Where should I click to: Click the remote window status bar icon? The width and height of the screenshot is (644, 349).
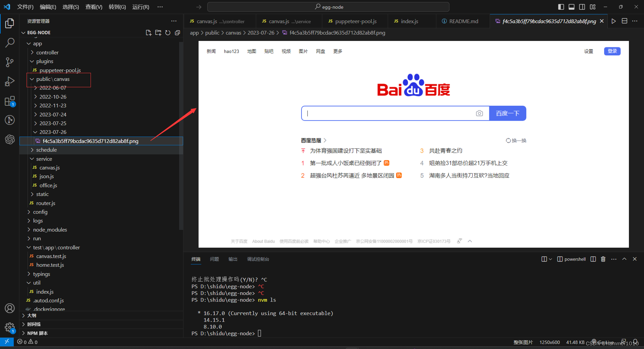pos(7,342)
